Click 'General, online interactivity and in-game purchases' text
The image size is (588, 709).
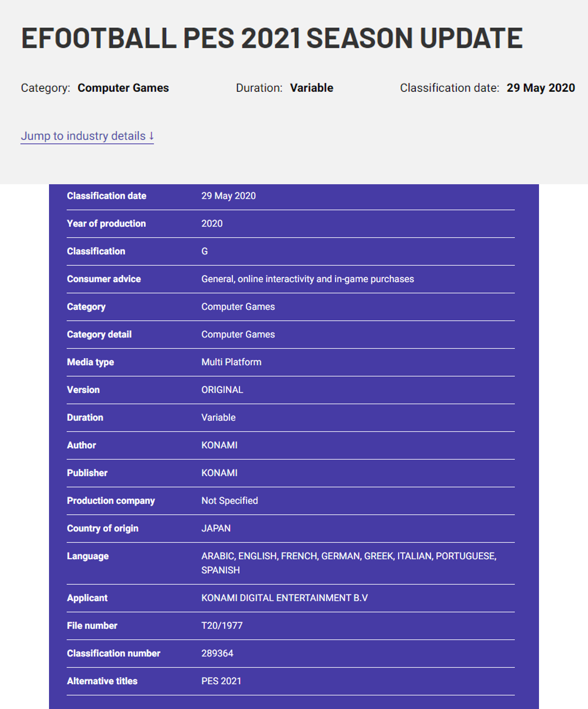coord(308,279)
